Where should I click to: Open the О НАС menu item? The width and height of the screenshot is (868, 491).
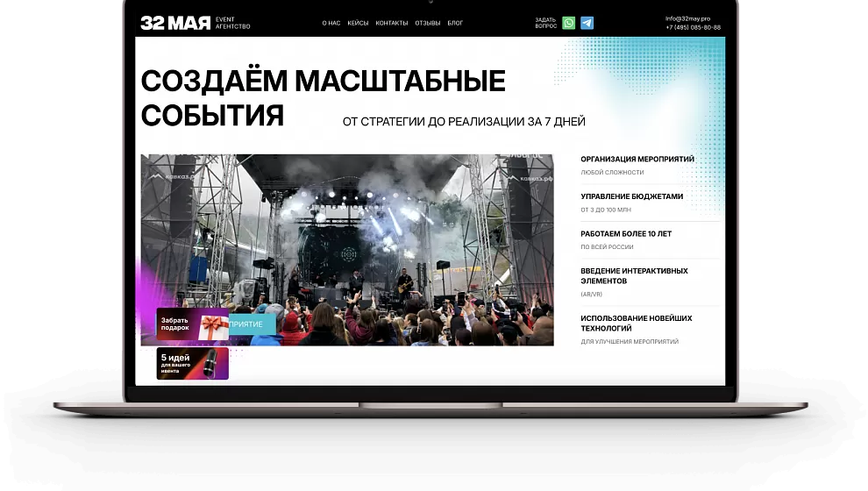(331, 24)
